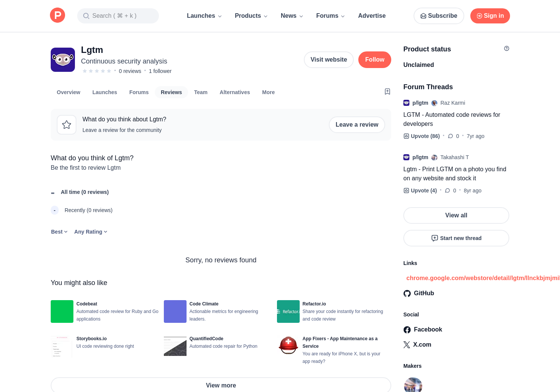Click the Follow button
This screenshot has height=392, width=560.
374,60
